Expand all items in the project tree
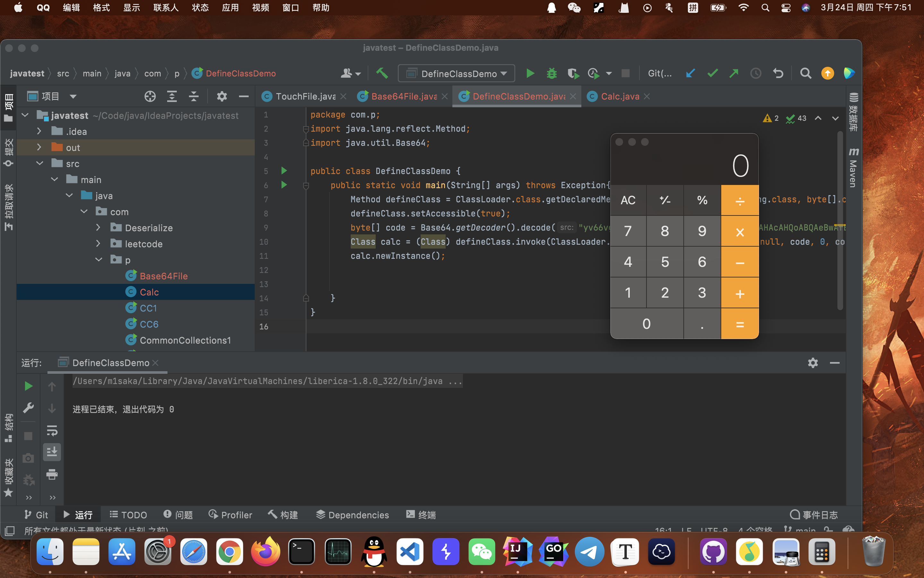 pos(172,96)
